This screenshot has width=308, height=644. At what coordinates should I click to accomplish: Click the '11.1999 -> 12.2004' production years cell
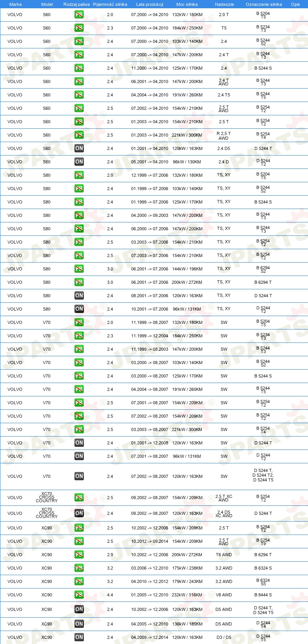click(150, 336)
